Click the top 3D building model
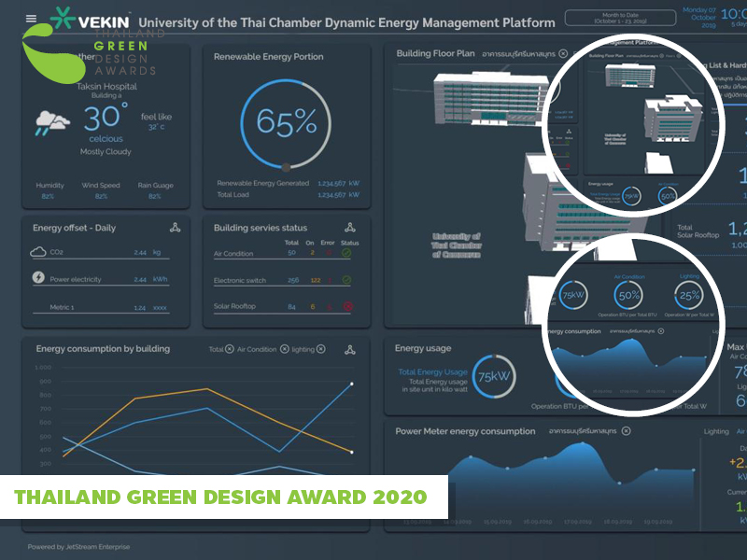Viewport: 747px width, 560px height. (491, 98)
